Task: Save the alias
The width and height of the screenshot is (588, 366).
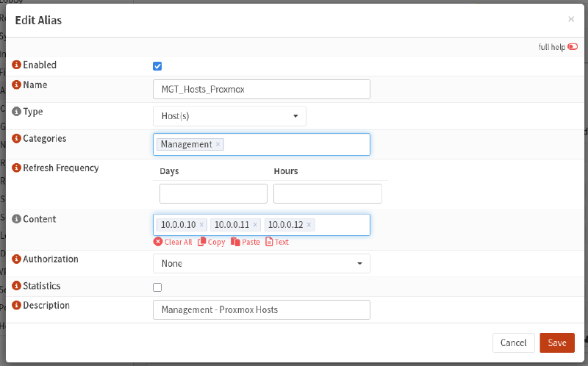Action: pyautogui.click(x=557, y=342)
